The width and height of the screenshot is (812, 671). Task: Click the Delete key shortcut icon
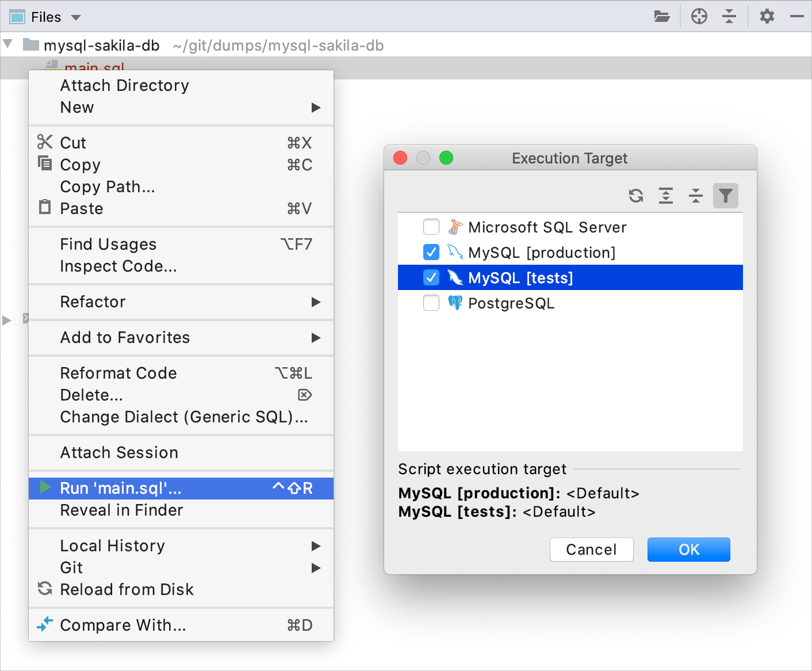[x=305, y=395]
